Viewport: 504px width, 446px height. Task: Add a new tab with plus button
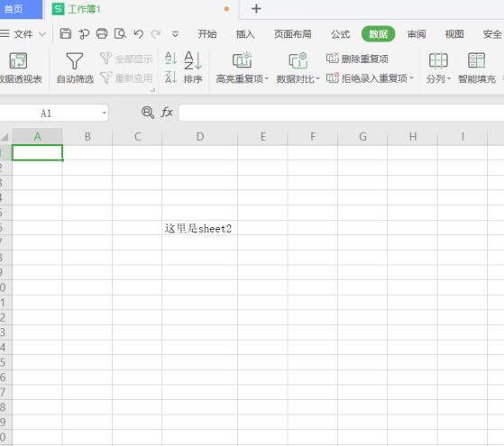pyautogui.click(x=256, y=9)
